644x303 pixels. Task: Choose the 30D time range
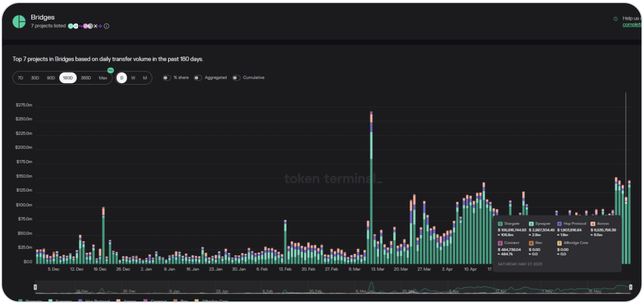click(35, 78)
